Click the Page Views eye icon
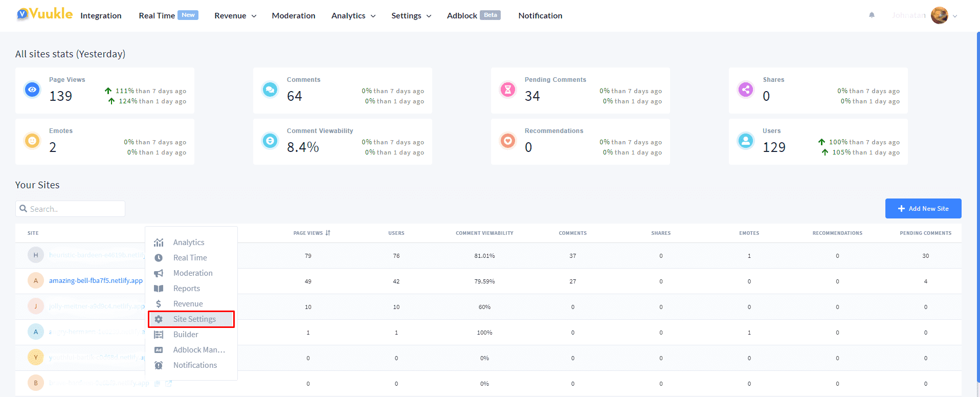 pos(32,90)
